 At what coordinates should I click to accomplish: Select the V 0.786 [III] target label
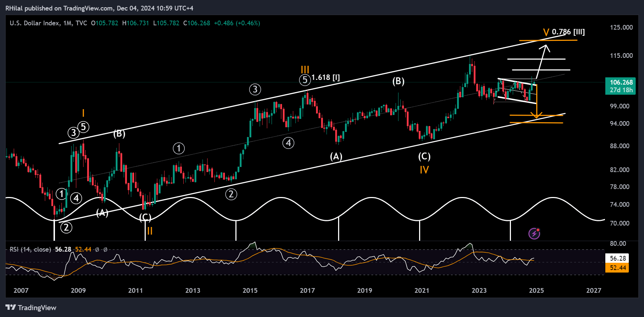click(564, 32)
